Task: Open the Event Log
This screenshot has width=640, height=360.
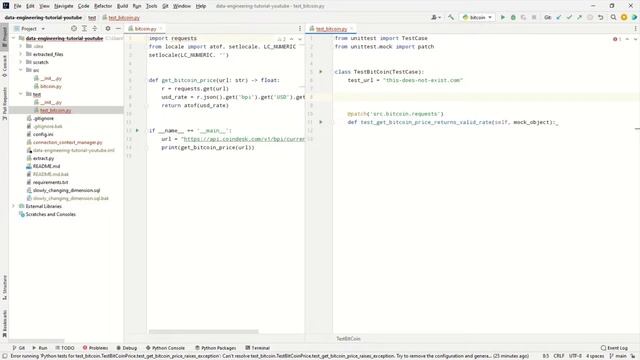Action: point(614,348)
